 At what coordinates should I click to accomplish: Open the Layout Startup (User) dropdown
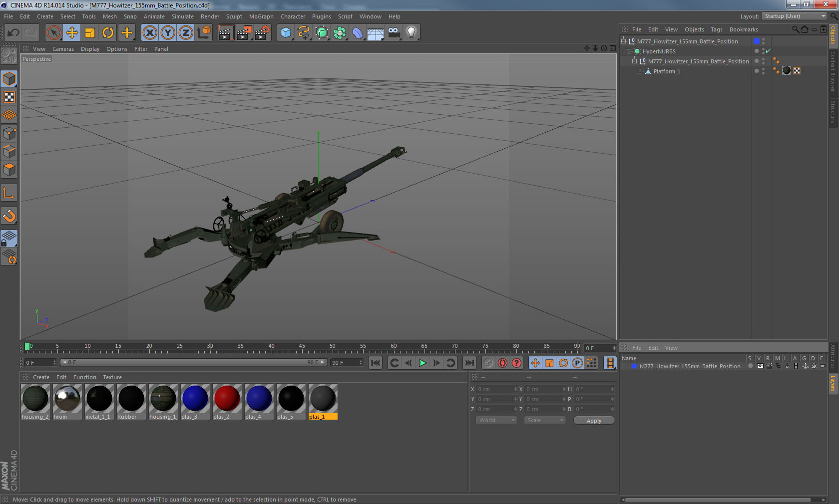click(x=795, y=16)
